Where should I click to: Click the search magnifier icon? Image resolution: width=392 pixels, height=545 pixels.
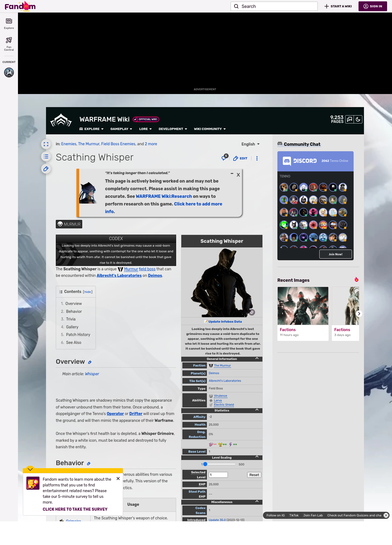236,6
